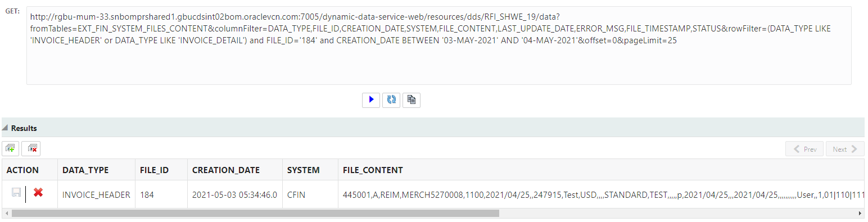Viewport: 868px width, 222px height.
Task: Sort by the DATA_TYPE column header
Action: click(97, 170)
